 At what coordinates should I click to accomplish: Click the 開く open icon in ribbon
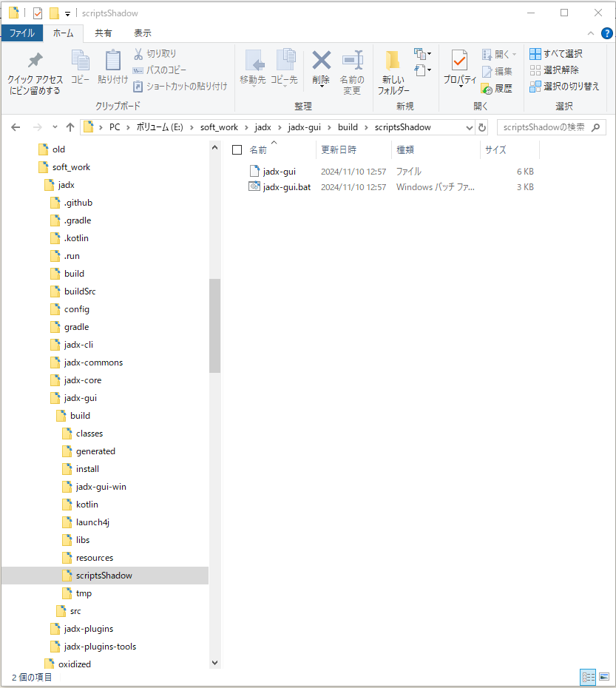click(x=487, y=55)
